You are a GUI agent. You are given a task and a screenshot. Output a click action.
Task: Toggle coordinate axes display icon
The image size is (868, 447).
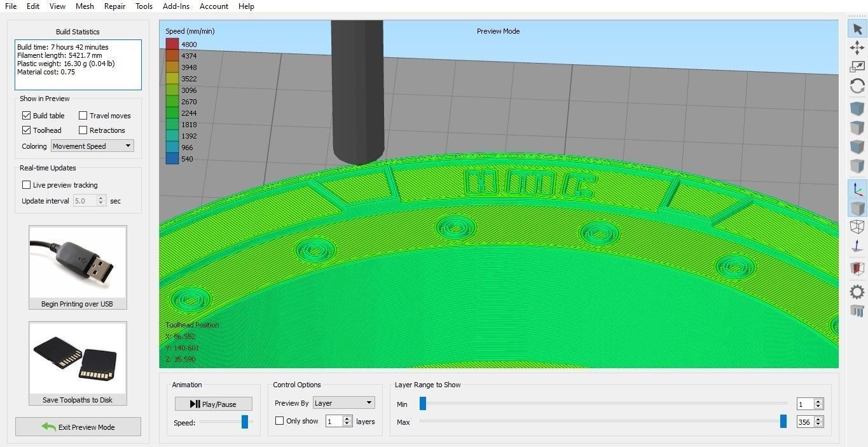857,189
